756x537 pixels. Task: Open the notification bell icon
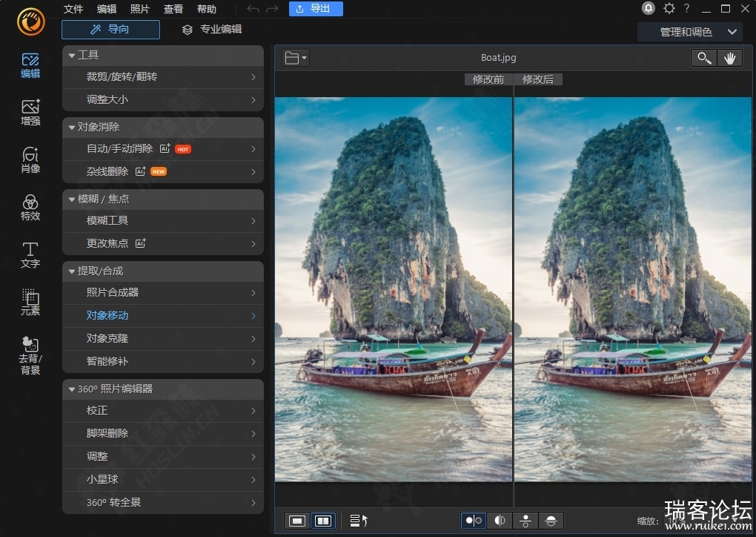pos(649,8)
